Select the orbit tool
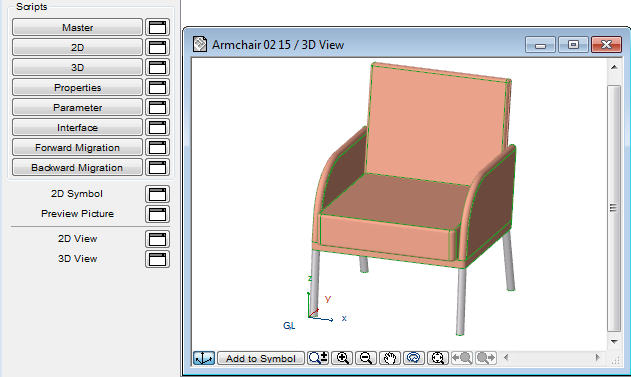The image size is (631, 377). (x=414, y=358)
